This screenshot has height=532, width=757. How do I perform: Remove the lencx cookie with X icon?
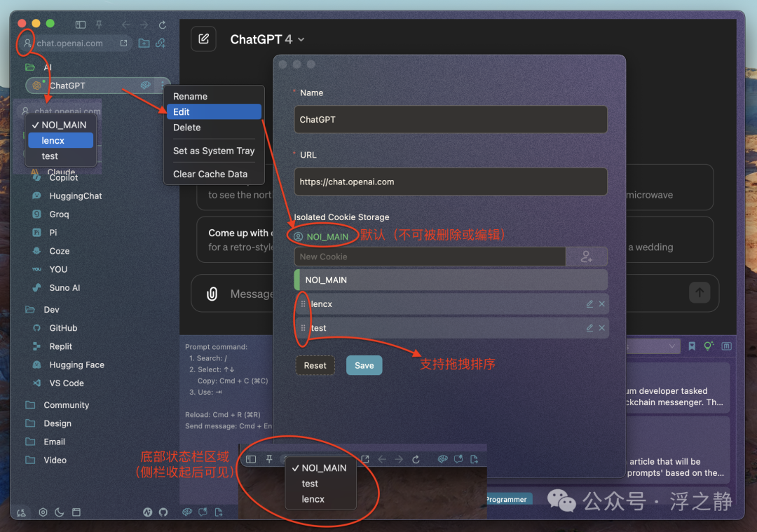[x=602, y=303]
